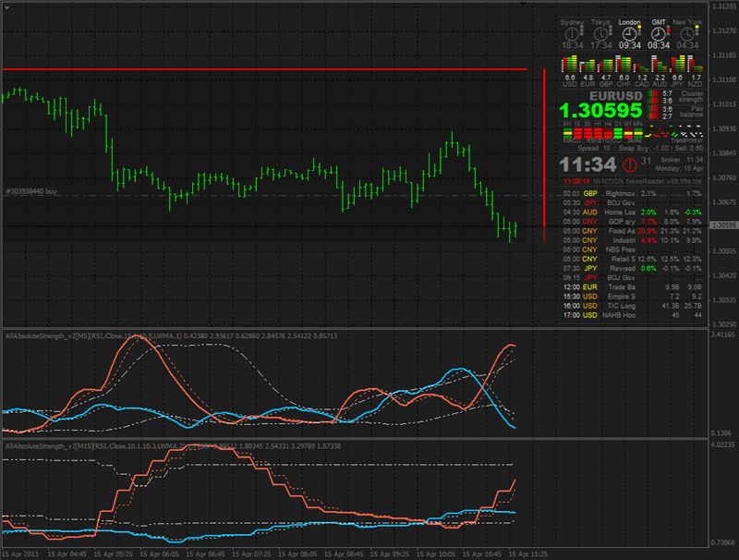Click the red broker clock icon
Screen dimensions: 739x560
[x=630, y=165]
